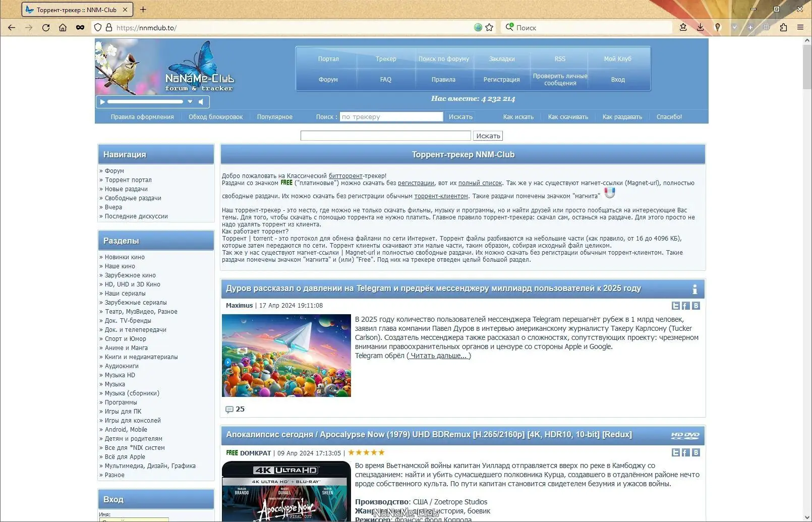This screenshot has width=812, height=522.
Task: Click the info icon in Durov article header
Action: (695, 289)
